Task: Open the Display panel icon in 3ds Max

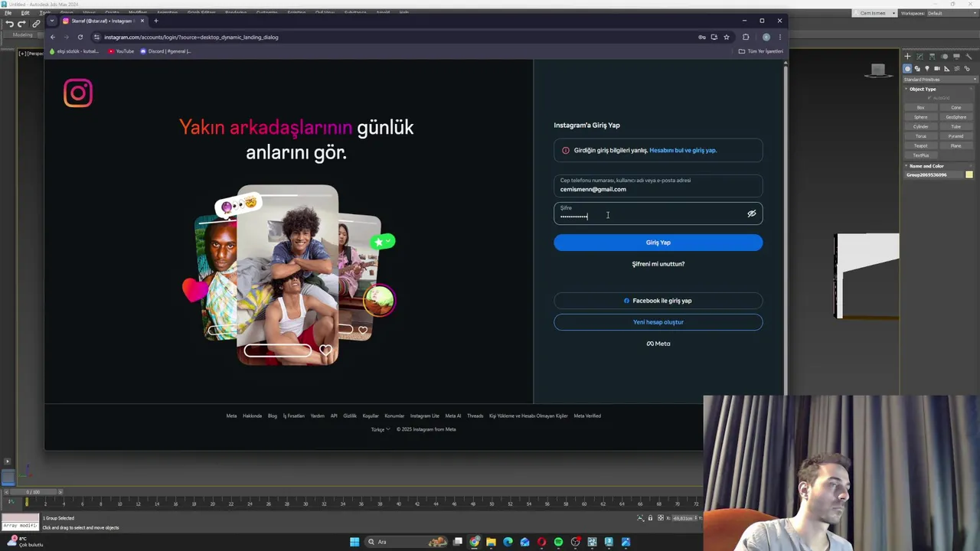Action: [x=956, y=57]
